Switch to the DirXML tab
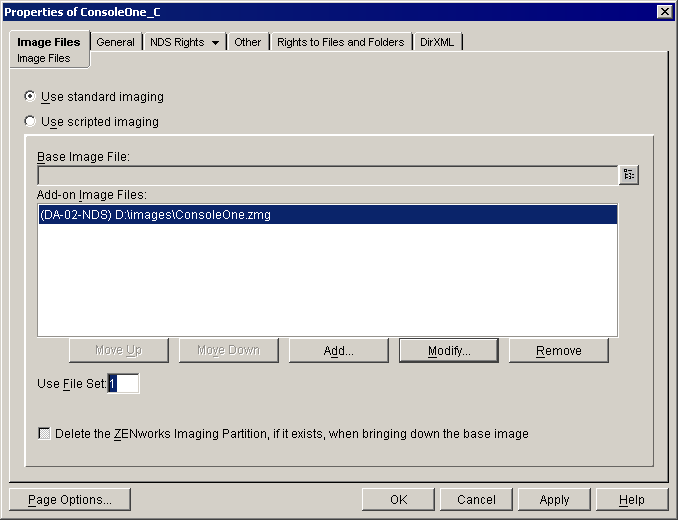The height and width of the screenshot is (520, 678). 437,42
